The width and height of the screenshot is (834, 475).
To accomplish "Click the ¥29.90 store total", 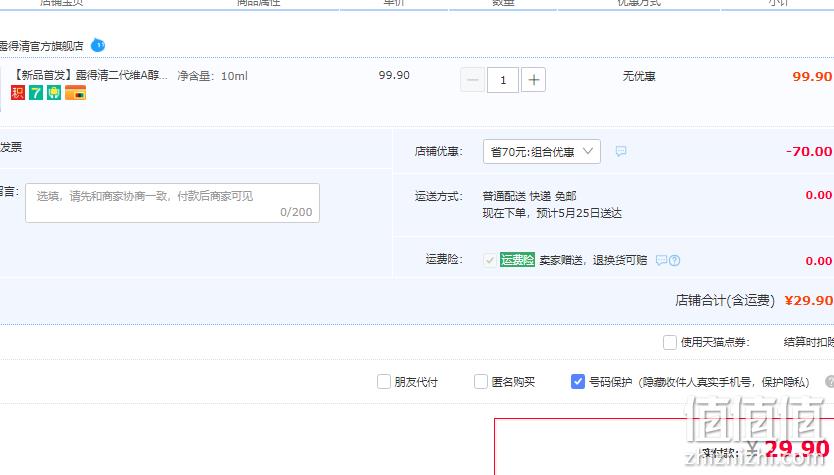I will tap(808, 301).
